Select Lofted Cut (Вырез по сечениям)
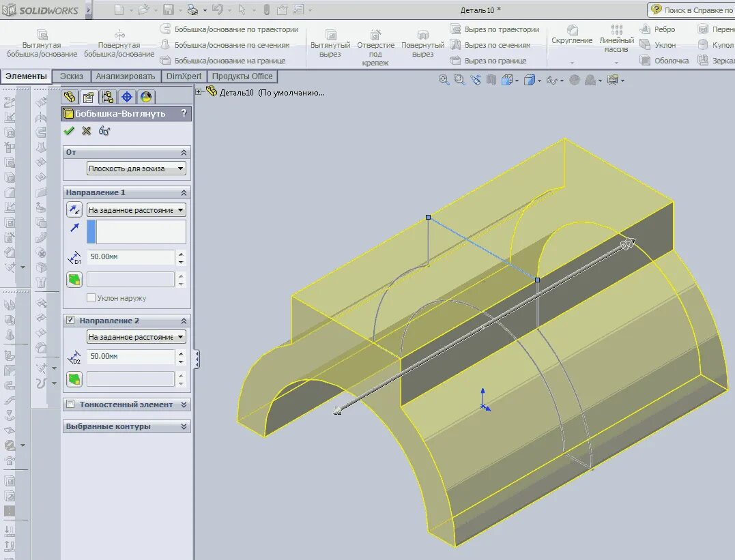Screen dimensions: 735x560 [490, 45]
